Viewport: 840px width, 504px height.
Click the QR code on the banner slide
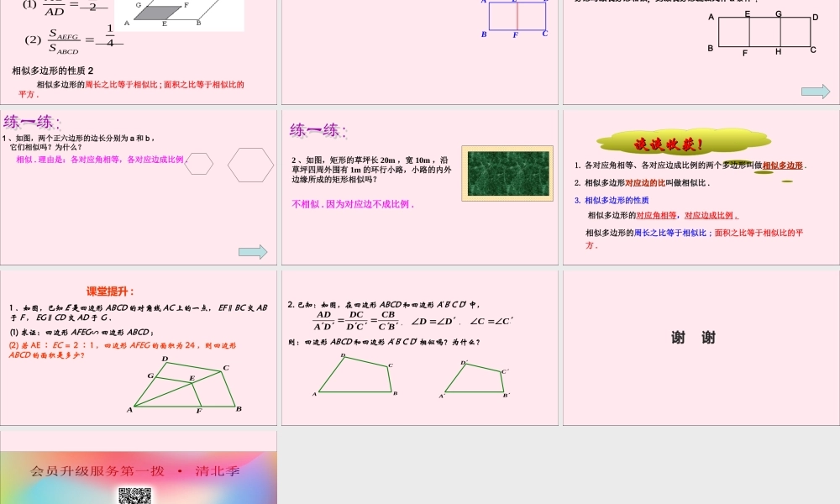134,496
